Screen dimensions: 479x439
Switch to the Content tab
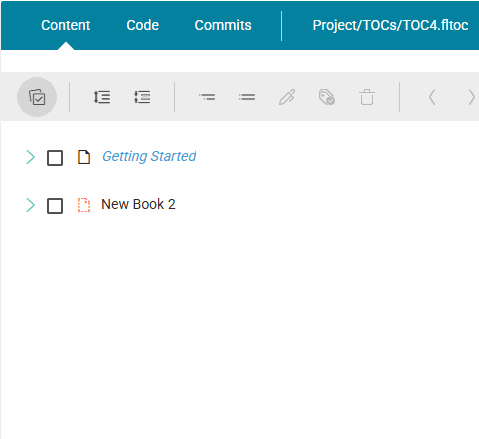(x=66, y=25)
